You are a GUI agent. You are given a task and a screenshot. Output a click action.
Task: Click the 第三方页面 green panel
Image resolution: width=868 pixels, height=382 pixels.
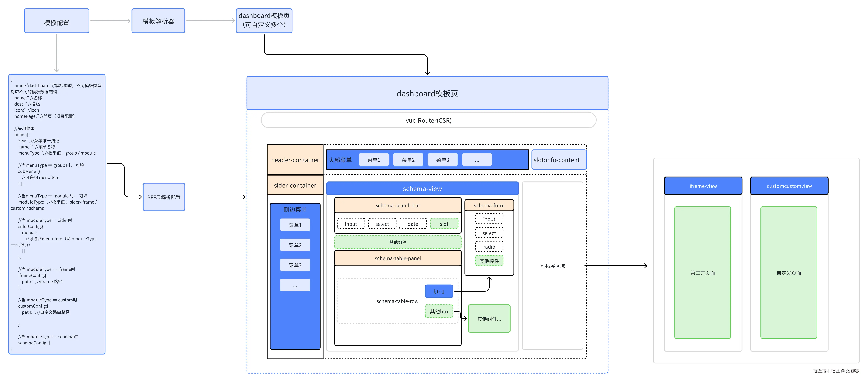coord(702,273)
